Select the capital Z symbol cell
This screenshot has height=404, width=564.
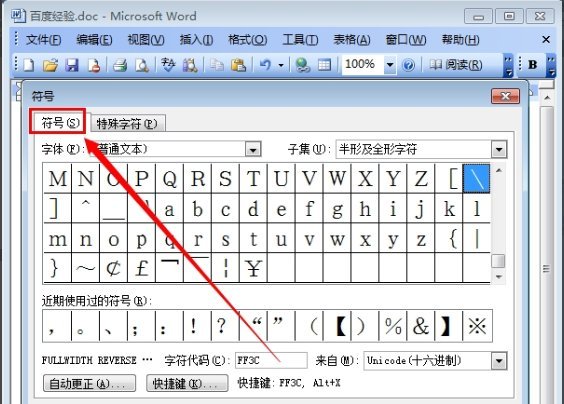[x=420, y=178]
